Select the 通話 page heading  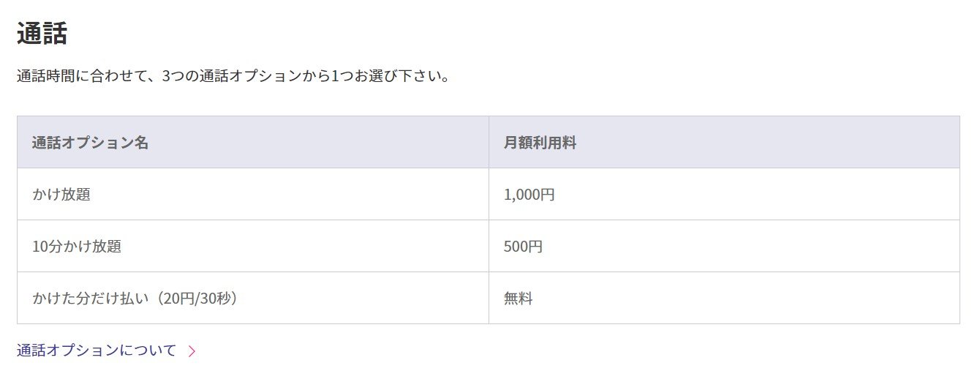point(42,34)
